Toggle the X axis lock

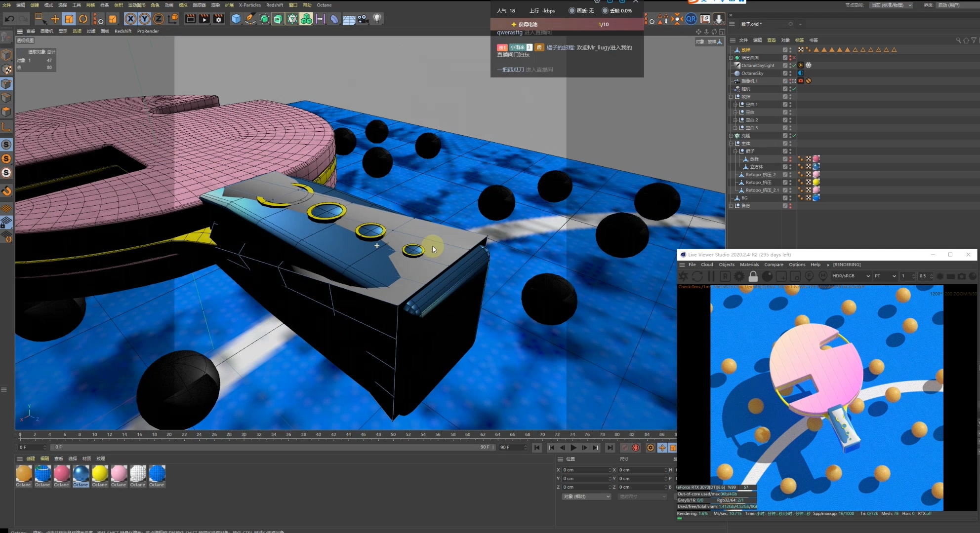point(130,19)
